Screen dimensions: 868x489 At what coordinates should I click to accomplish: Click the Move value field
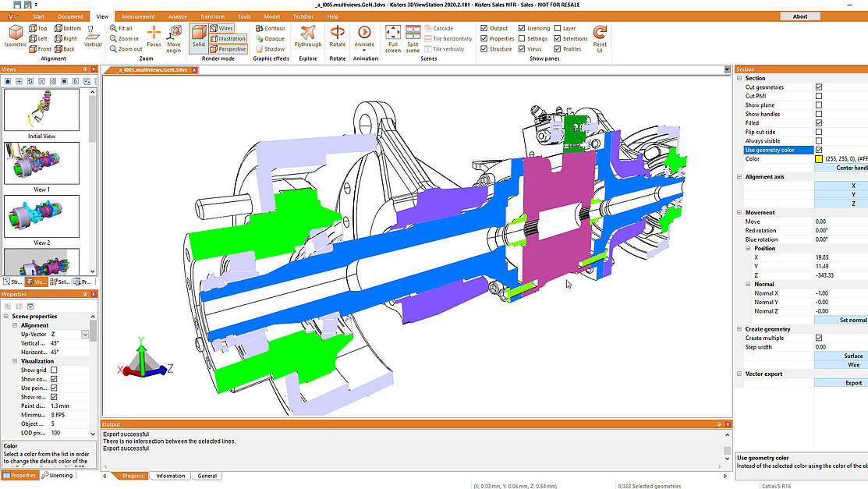(x=841, y=221)
